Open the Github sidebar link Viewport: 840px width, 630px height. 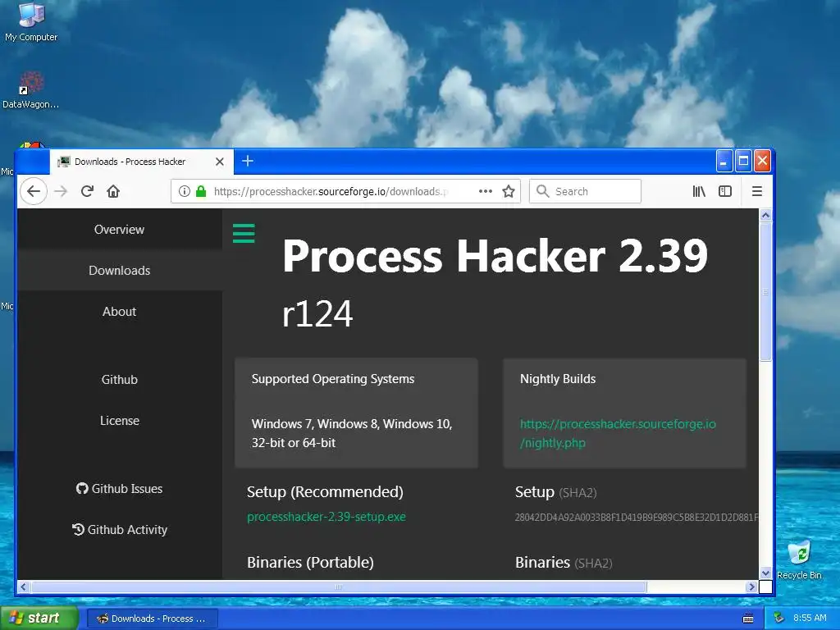click(119, 380)
